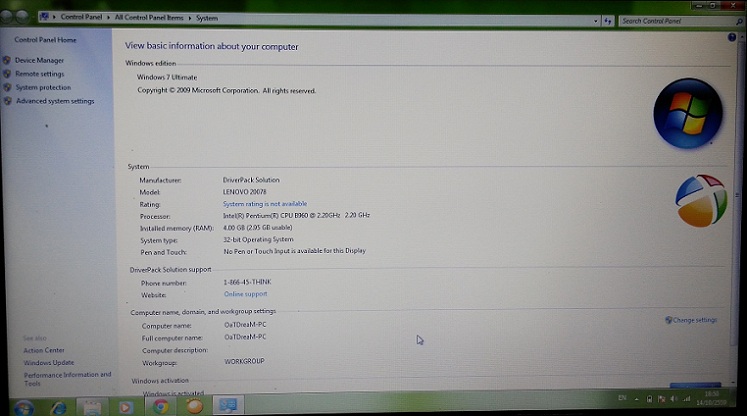Click '32-bit Operating System' text
The image size is (747, 416).
258,240
